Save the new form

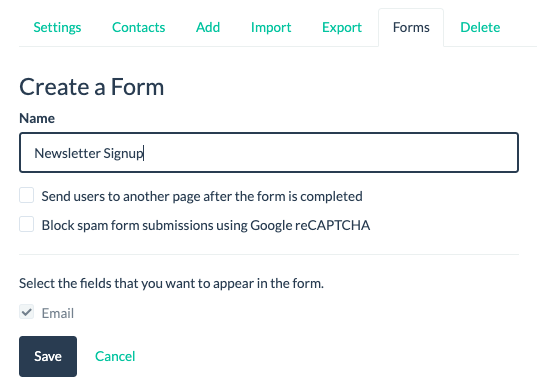(48, 356)
